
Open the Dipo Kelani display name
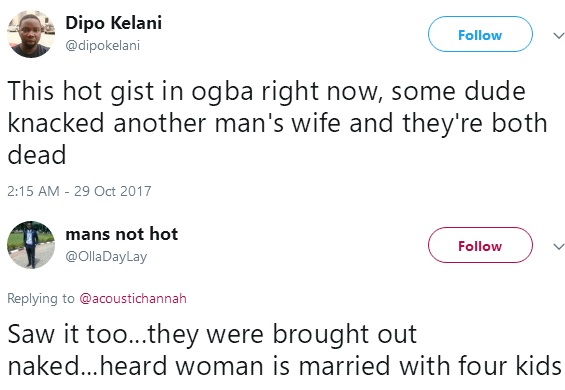click(114, 23)
